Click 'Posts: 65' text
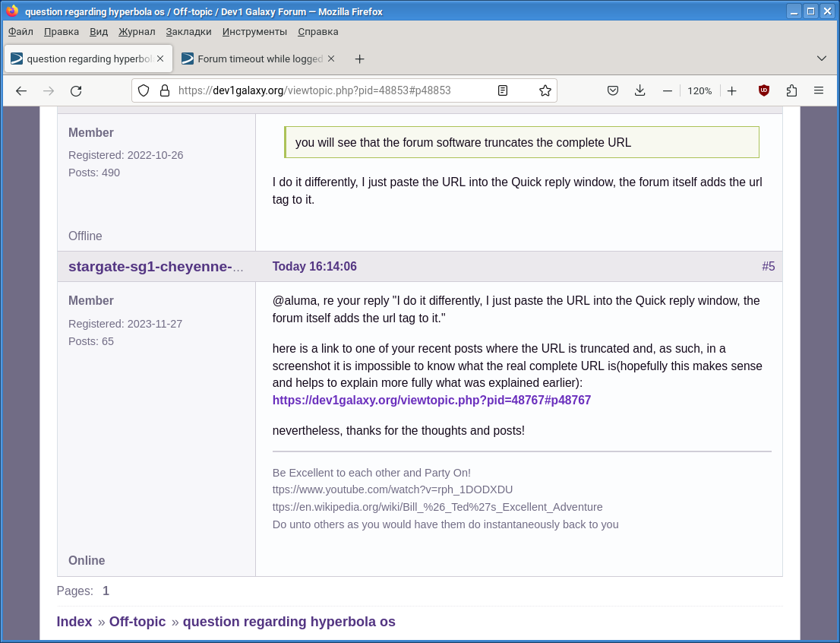Screen dimensions: 840x643 click(90, 341)
